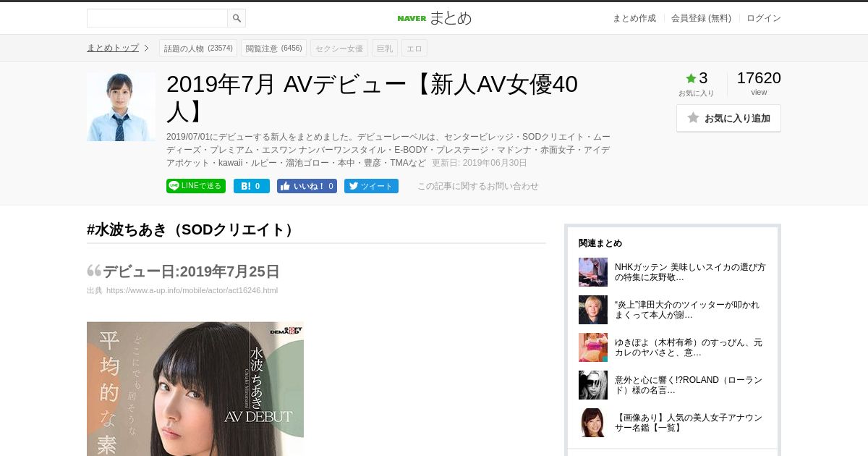Click thumbnail for NHKガッテン article
This screenshot has height=456, width=868.
(593, 272)
